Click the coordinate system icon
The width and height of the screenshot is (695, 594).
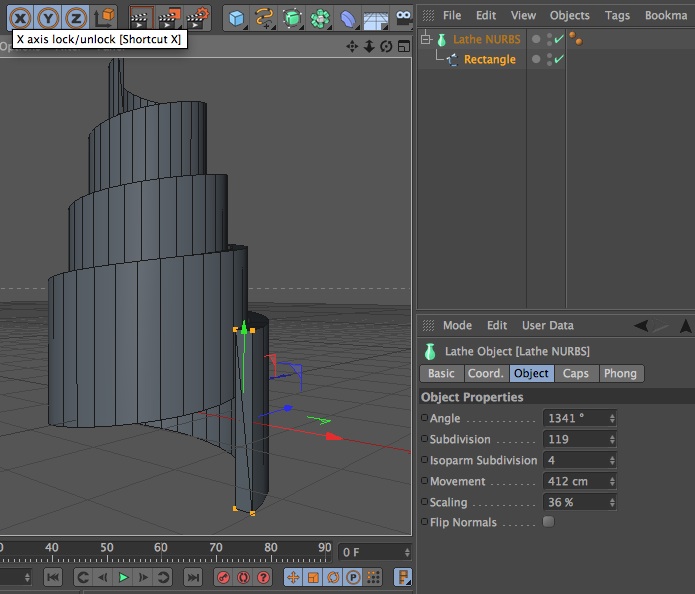point(104,18)
